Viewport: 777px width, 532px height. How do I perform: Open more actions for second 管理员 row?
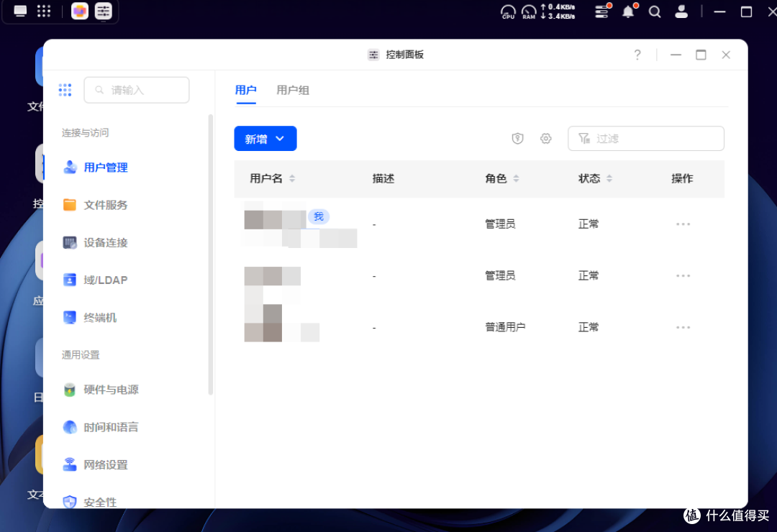tap(683, 275)
